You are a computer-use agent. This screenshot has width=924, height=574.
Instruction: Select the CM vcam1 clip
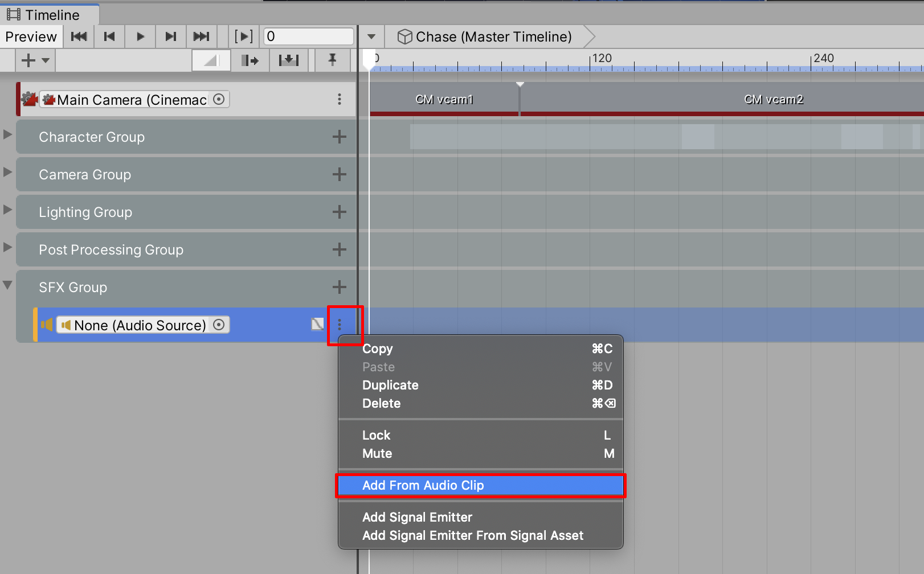click(444, 100)
